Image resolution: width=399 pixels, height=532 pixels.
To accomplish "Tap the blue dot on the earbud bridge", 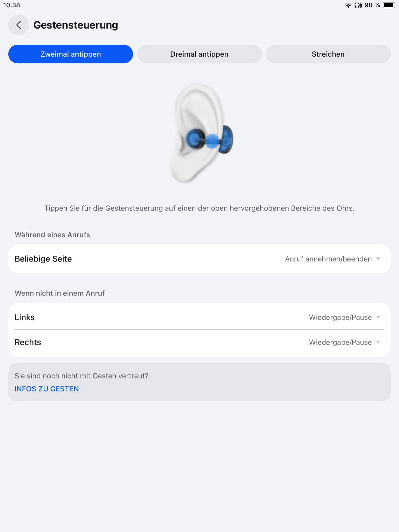I will (212, 141).
